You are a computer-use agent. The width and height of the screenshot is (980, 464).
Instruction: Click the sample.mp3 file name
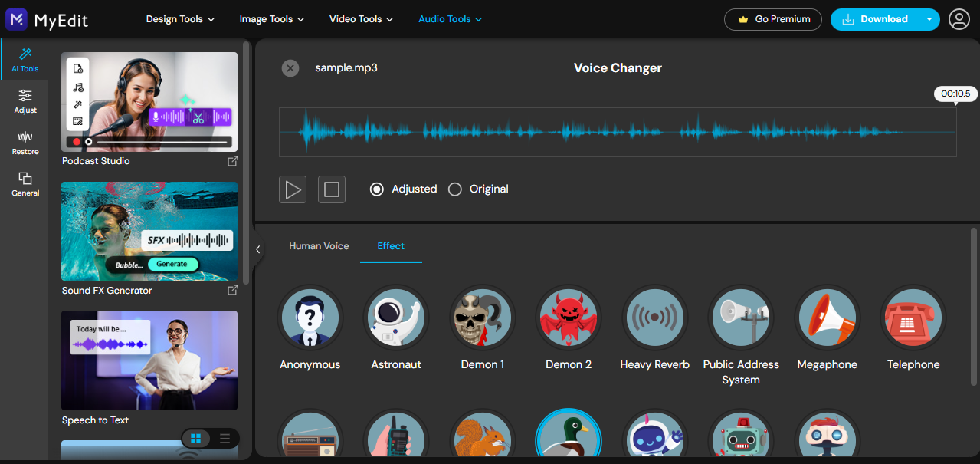pyautogui.click(x=346, y=67)
